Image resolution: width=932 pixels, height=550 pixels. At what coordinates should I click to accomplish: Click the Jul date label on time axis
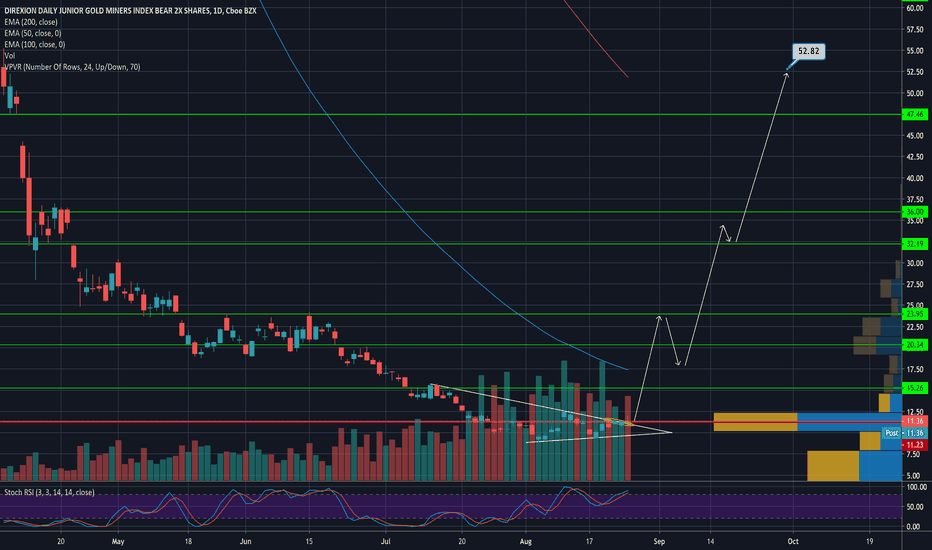click(x=385, y=542)
